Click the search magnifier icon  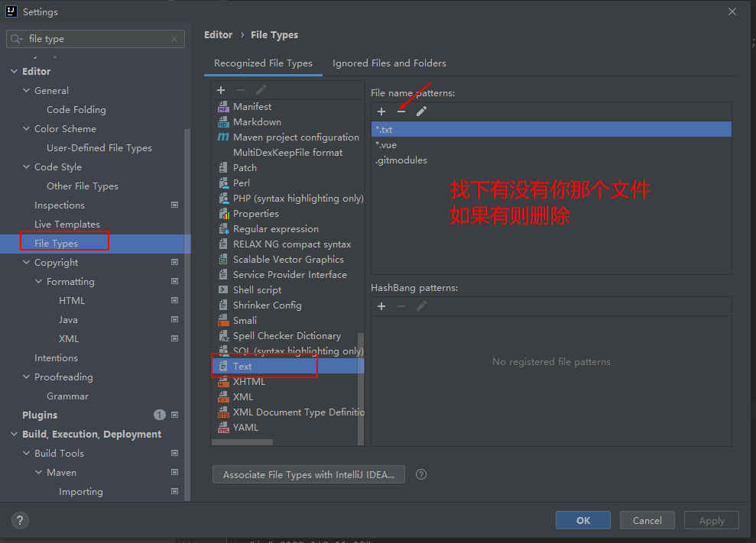(16, 39)
